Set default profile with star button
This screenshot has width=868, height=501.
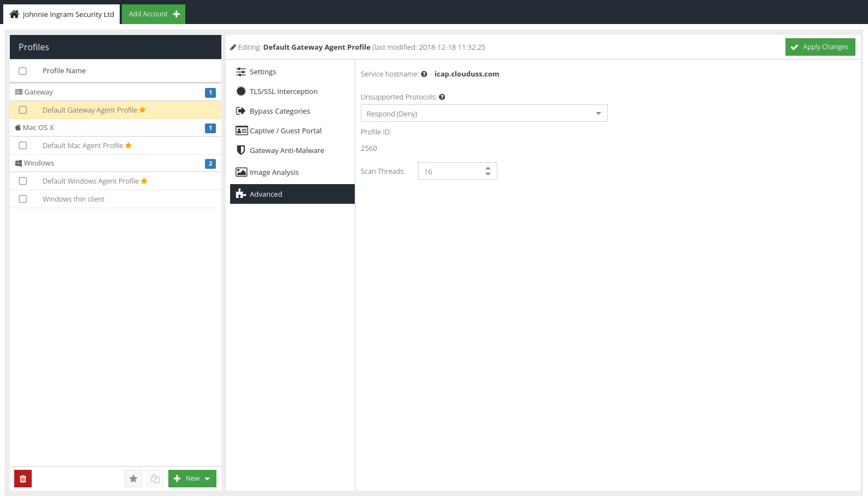(x=133, y=479)
